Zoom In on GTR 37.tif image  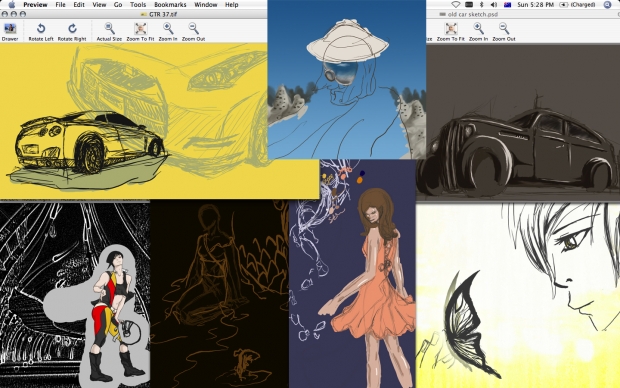168,32
